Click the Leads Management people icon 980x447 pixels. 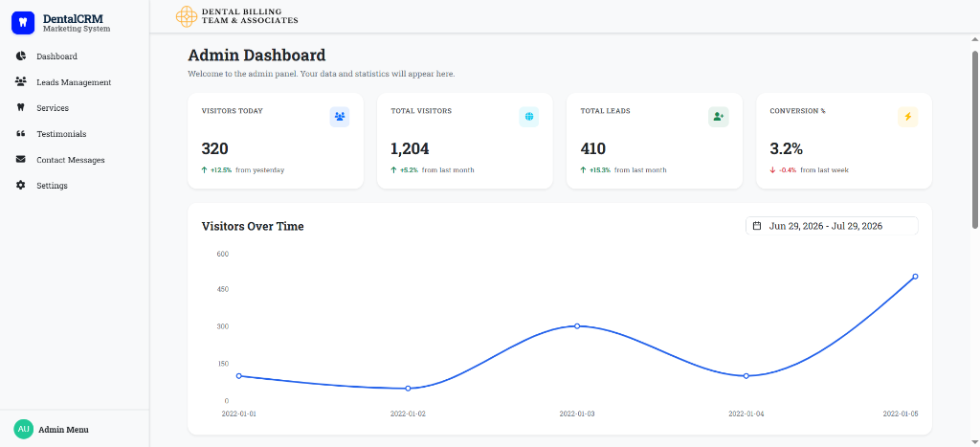pos(21,82)
